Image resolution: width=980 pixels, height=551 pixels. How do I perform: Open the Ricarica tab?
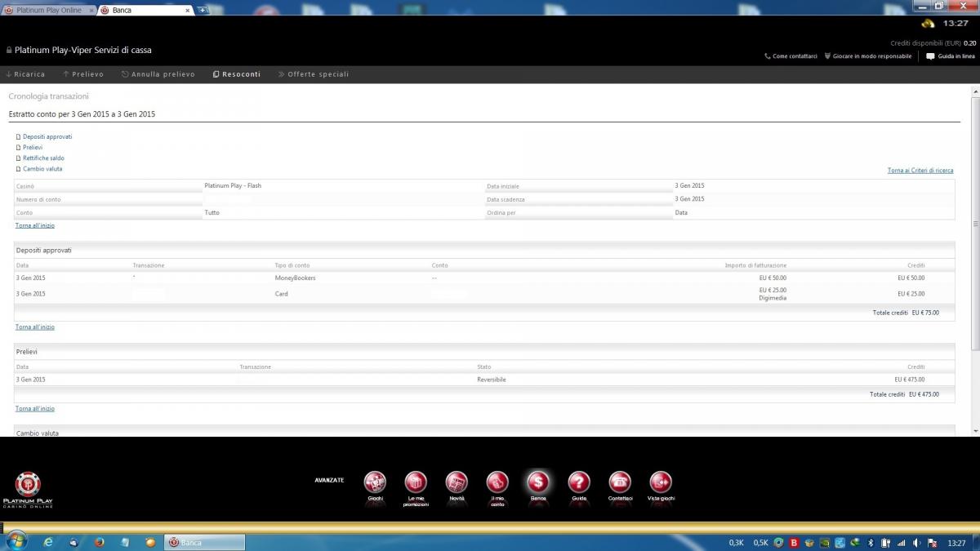[x=25, y=74]
